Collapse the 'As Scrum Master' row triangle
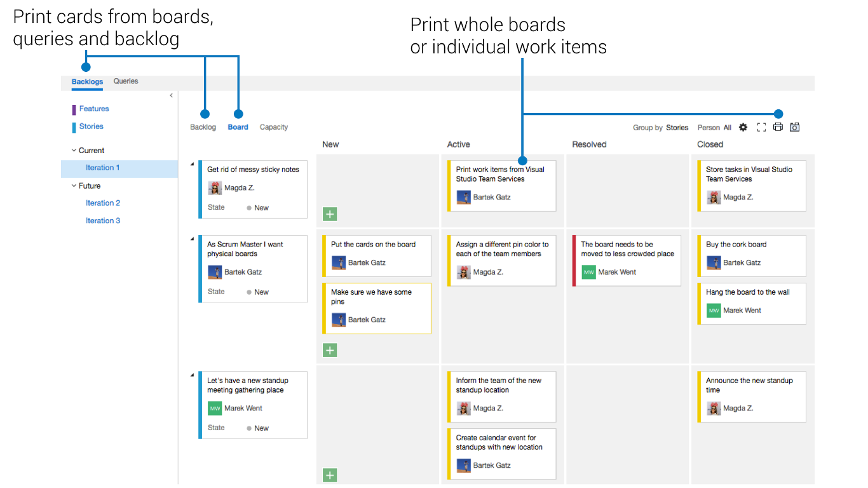Screen dimensions: 868x488 click(193, 239)
